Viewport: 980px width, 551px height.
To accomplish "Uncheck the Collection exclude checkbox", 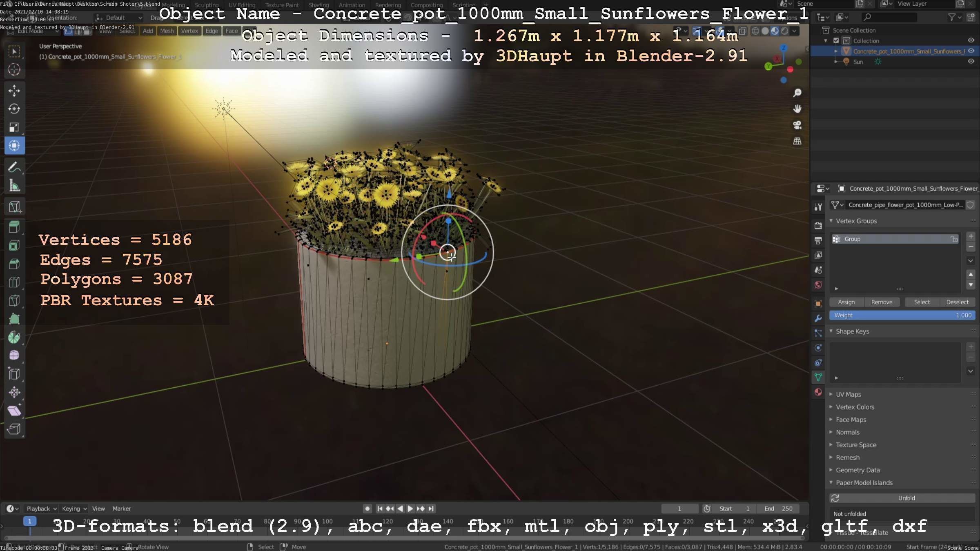I will [836, 40].
